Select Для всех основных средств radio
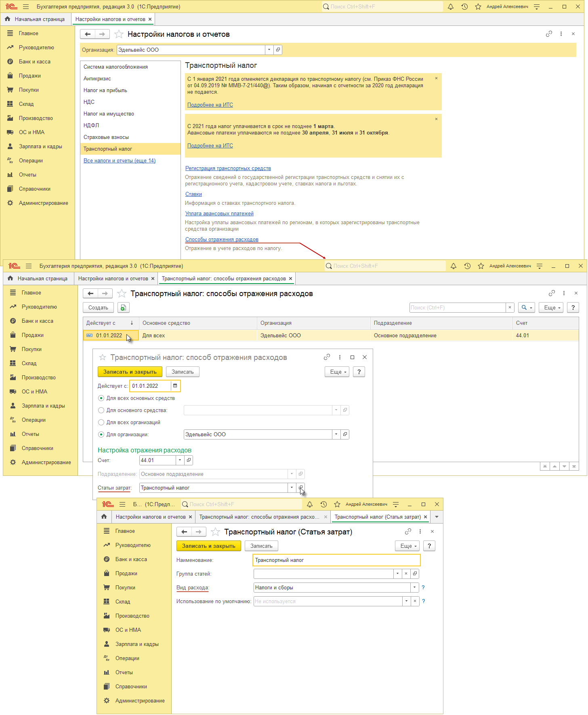This screenshot has height=715, width=588. pos(101,398)
